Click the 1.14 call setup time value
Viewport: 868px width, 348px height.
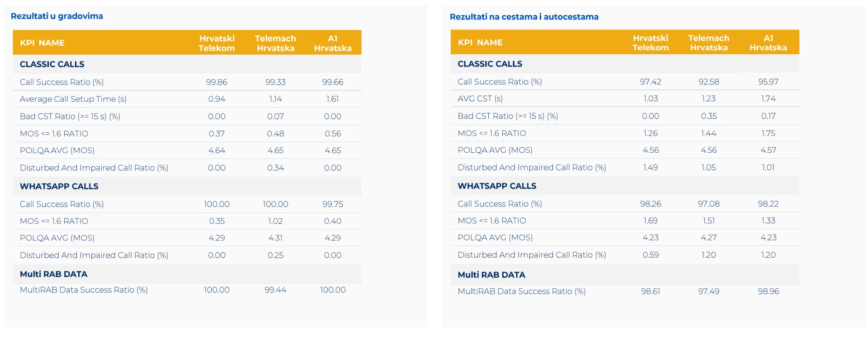pyautogui.click(x=275, y=99)
